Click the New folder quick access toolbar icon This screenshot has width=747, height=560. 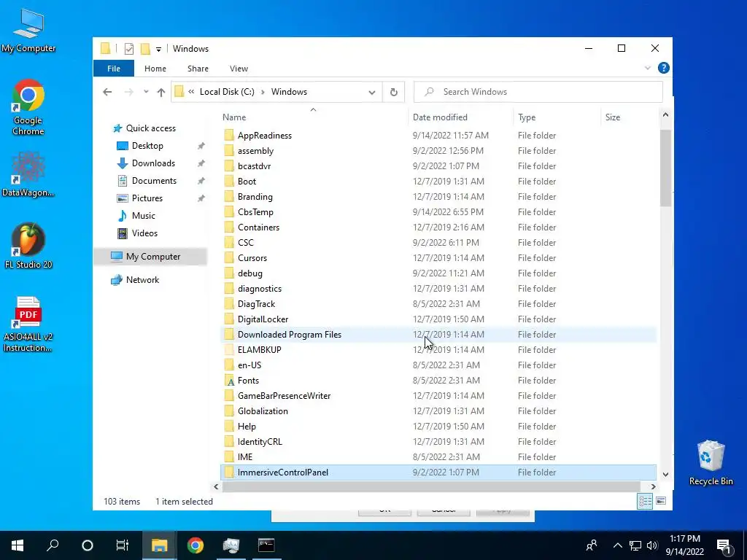tap(145, 49)
